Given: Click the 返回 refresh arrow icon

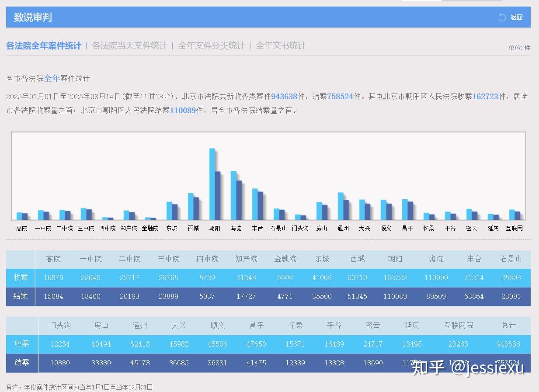Looking at the screenshot, I should [x=502, y=17].
